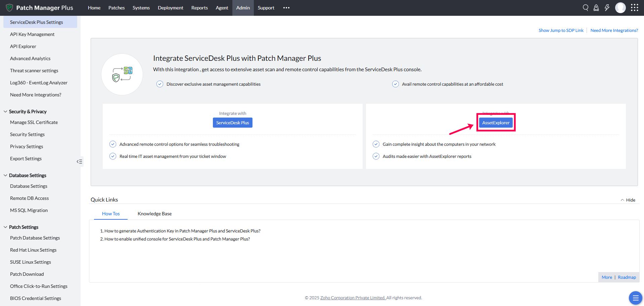
Task: Select ServiceDesk Plus Settings in sidebar
Action: pyautogui.click(x=40, y=22)
